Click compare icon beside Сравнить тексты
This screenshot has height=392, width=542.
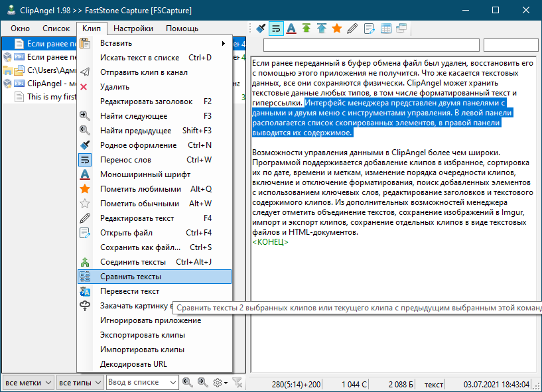[85, 277]
